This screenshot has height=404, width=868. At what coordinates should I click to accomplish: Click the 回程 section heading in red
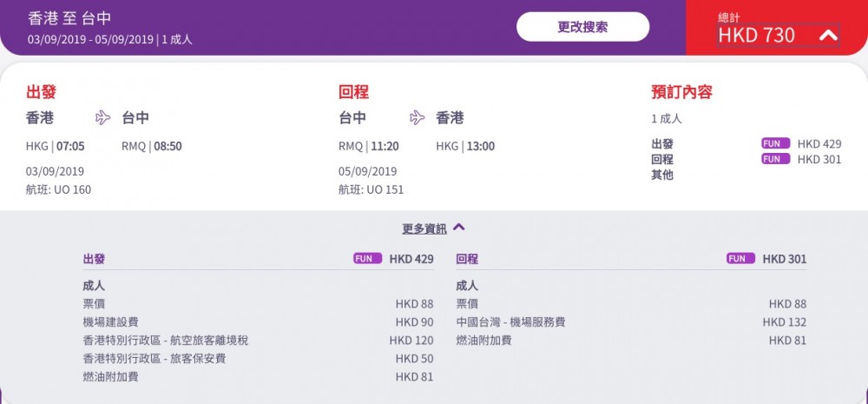tap(354, 92)
